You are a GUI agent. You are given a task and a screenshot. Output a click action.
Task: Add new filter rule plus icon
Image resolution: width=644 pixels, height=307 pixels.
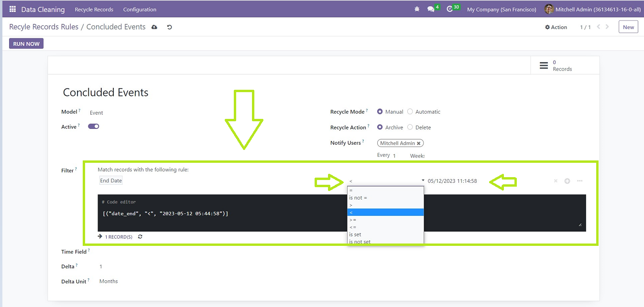point(567,181)
